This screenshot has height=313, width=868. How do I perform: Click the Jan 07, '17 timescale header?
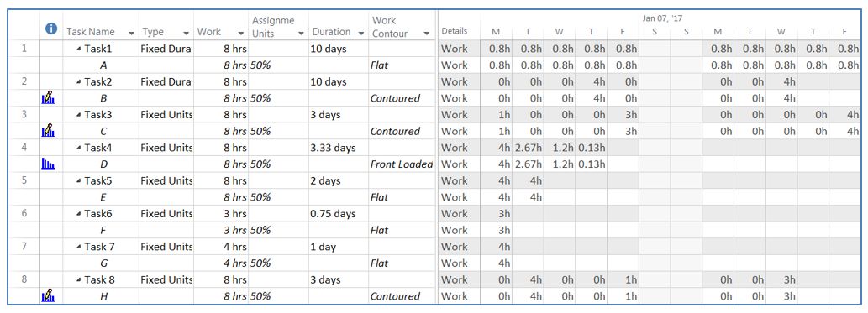tap(662, 18)
